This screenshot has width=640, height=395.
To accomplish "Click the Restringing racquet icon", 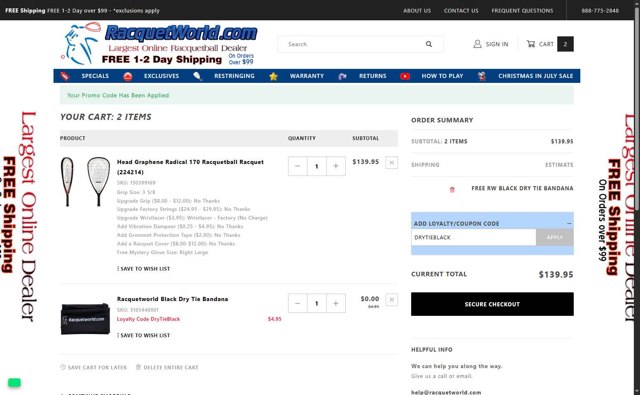I will click(197, 76).
